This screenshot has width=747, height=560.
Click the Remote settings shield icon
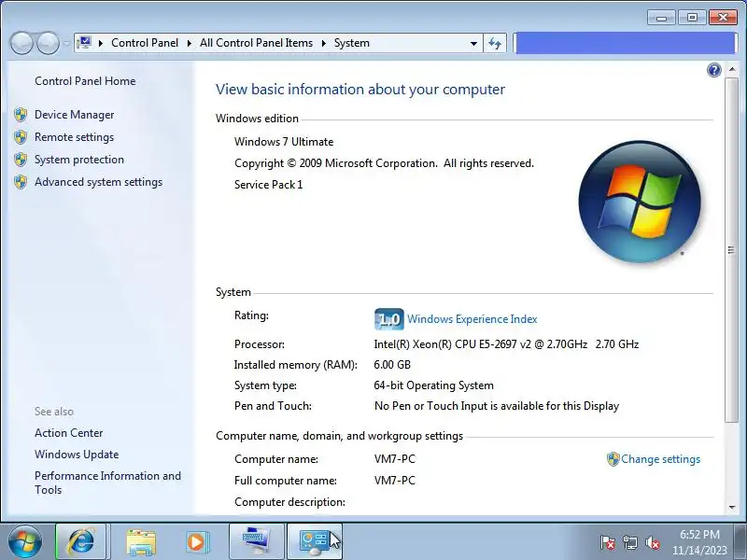(x=21, y=137)
